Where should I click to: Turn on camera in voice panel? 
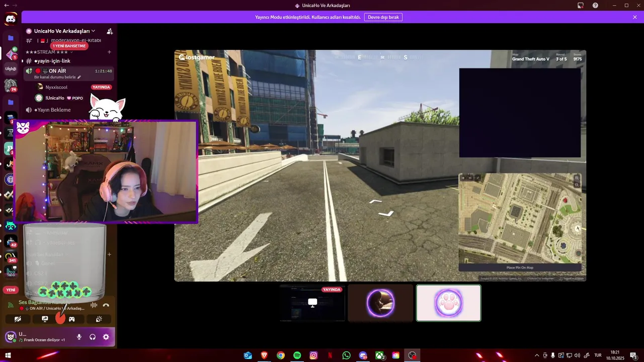coord(18,319)
